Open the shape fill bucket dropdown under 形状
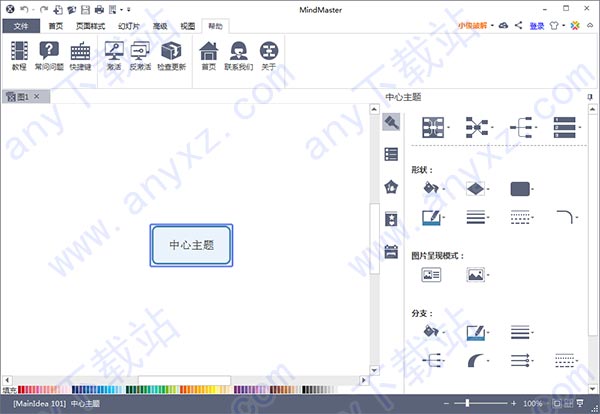Screen dimensions: 600x414 [434, 188]
